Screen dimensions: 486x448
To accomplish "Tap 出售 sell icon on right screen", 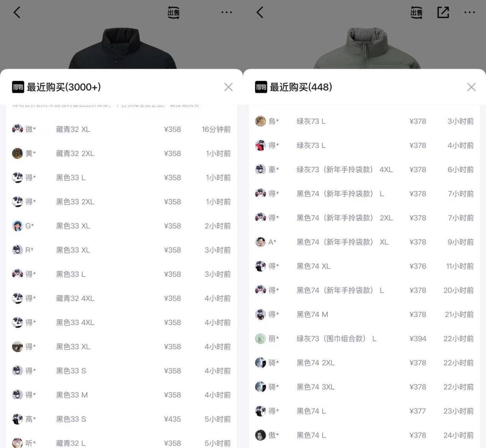I will point(417,13).
